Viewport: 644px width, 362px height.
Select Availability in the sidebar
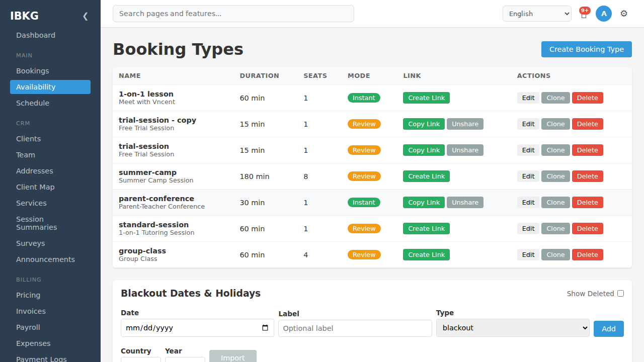50,87
